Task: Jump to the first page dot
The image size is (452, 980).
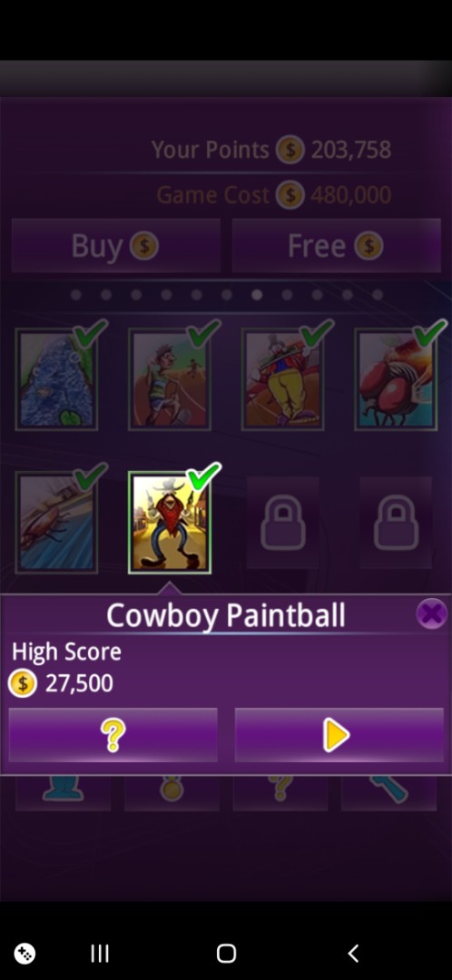Action: (76, 294)
